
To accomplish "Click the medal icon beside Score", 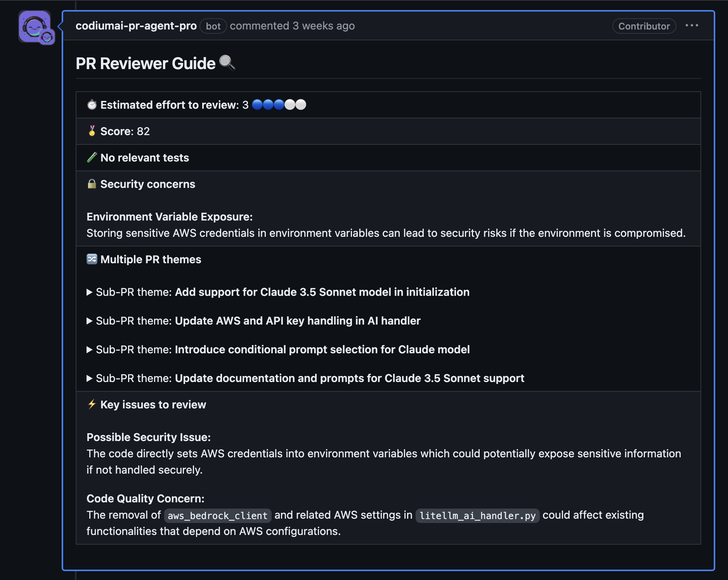I will pyautogui.click(x=92, y=131).
